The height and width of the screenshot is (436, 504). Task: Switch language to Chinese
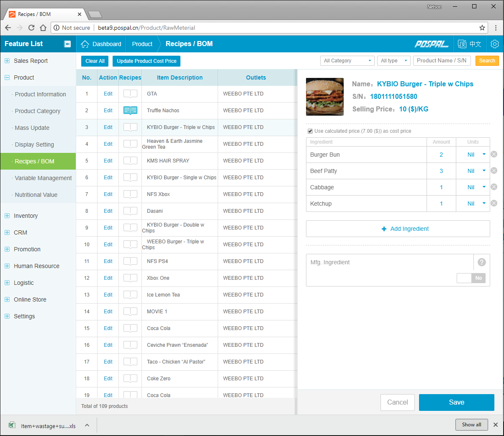(470, 44)
